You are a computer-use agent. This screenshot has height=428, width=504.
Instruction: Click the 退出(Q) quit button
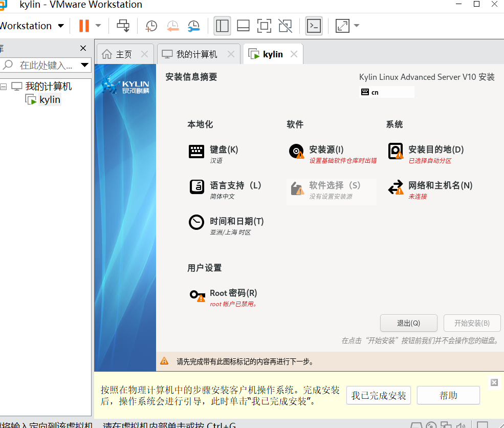[x=408, y=323]
